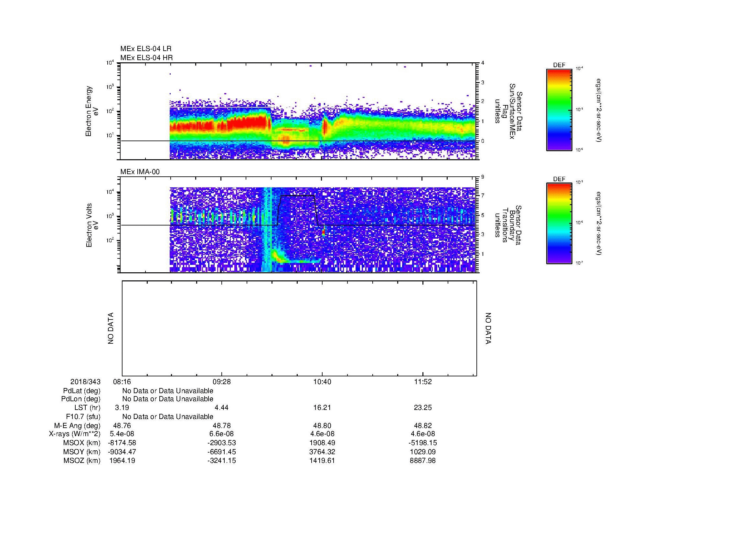
Task: Click the right NO DATA label
Action: point(488,328)
